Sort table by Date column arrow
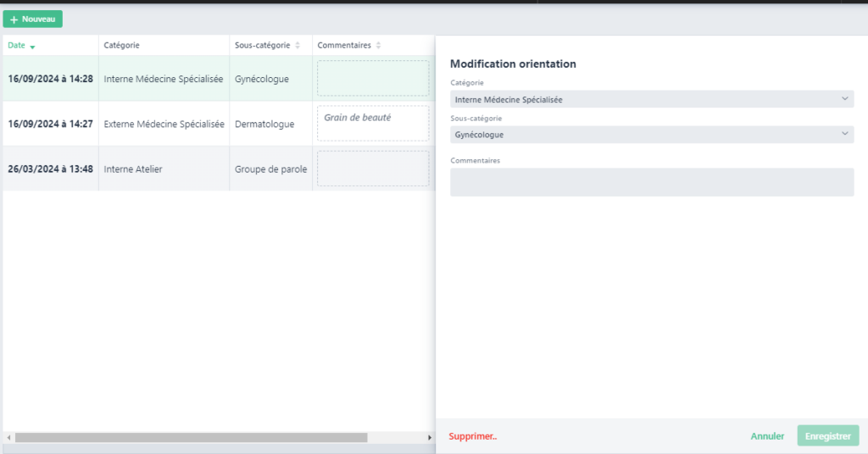This screenshot has width=868, height=454. point(32,47)
